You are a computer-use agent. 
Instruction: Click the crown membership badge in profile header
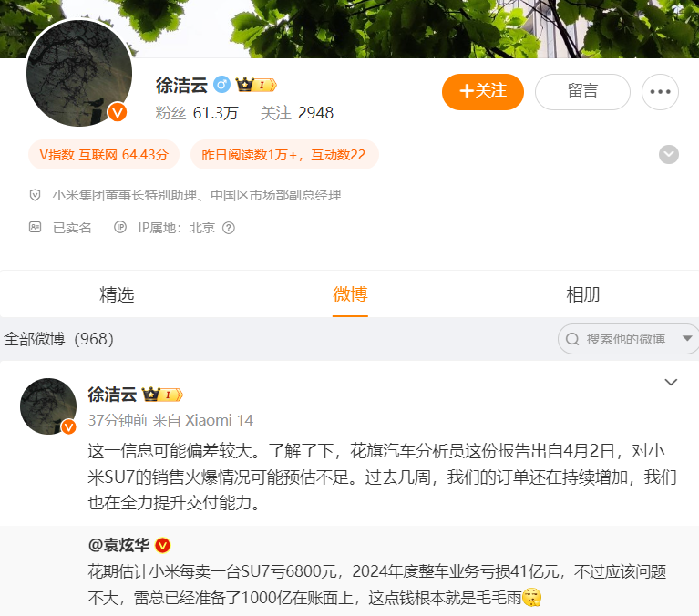(256, 84)
